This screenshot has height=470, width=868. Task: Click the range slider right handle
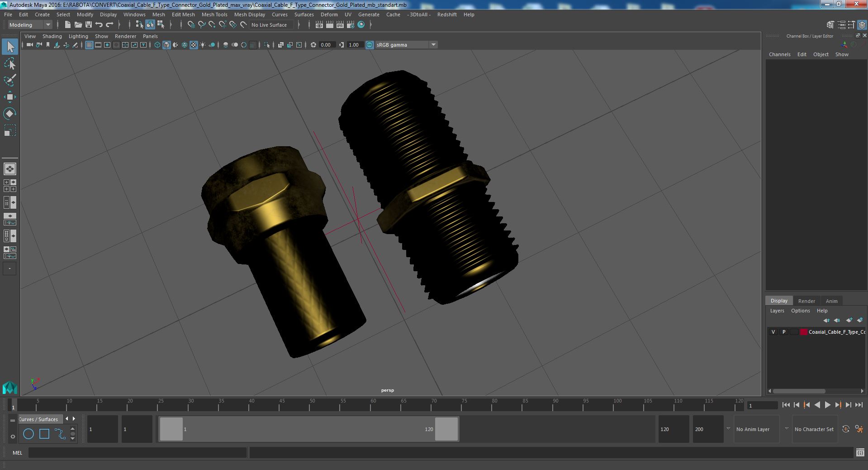point(446,429)
